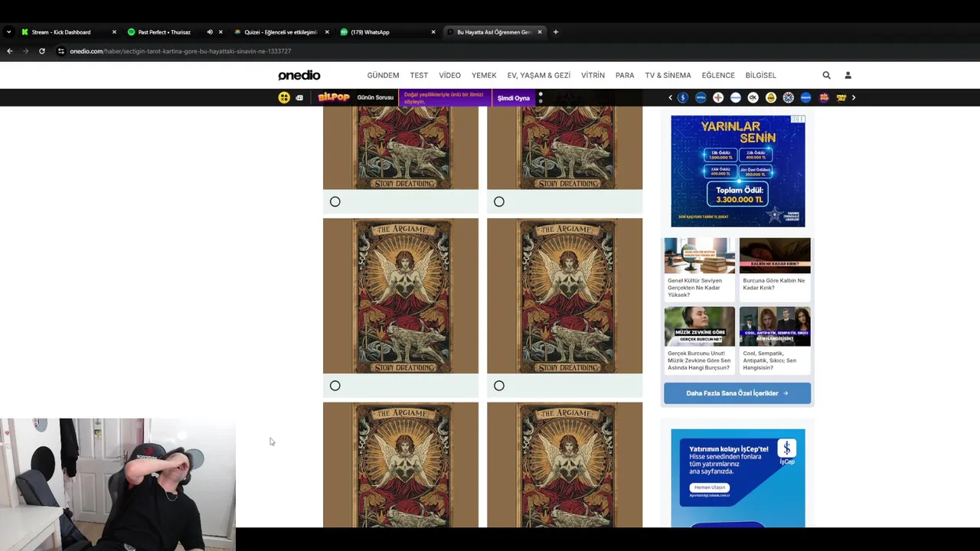Image resolution: width=980 pixels, height=551 pixels.
Task: Open 'Cool, Sempatik, Antipatik, Sıkıcı' quiz link
Action: [x=769, y=360]
